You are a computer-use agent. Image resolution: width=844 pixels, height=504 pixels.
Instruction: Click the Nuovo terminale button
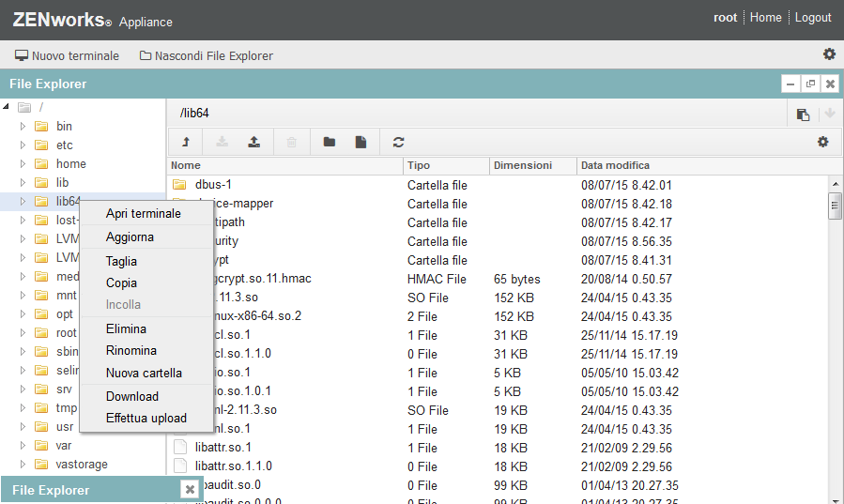click(67, 55)
